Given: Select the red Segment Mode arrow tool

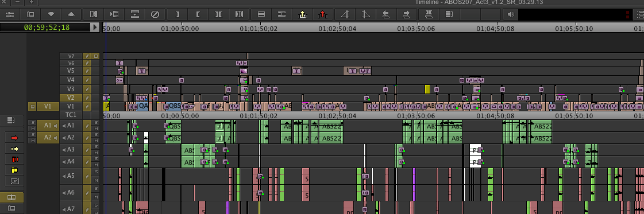Looking at the screenshot, I should pyautogui.click(x=14, y=138).
